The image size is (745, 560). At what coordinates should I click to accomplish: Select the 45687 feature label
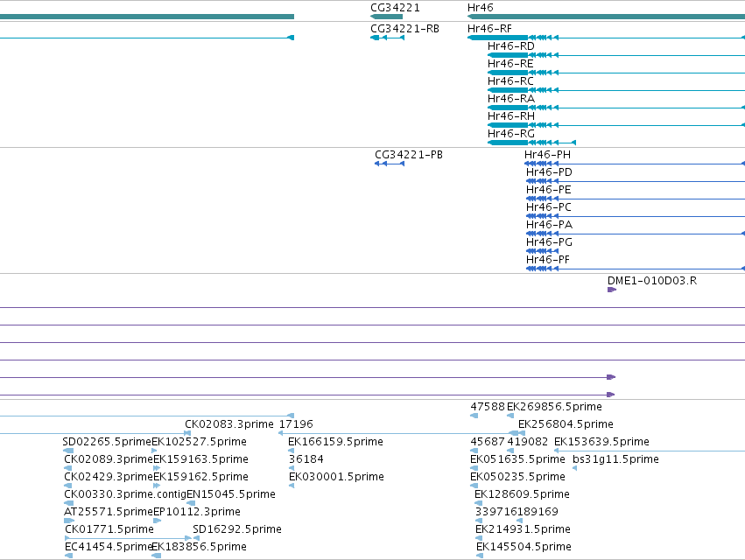click(x=488, y=441)
